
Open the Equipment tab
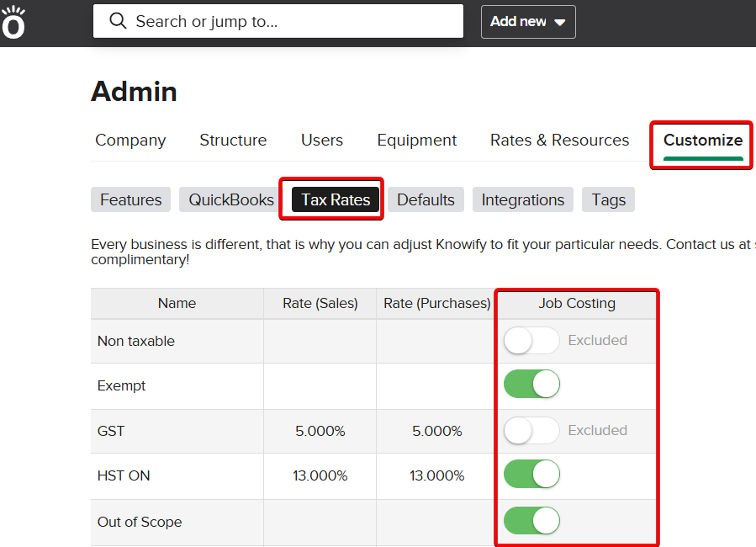(416, 141)
